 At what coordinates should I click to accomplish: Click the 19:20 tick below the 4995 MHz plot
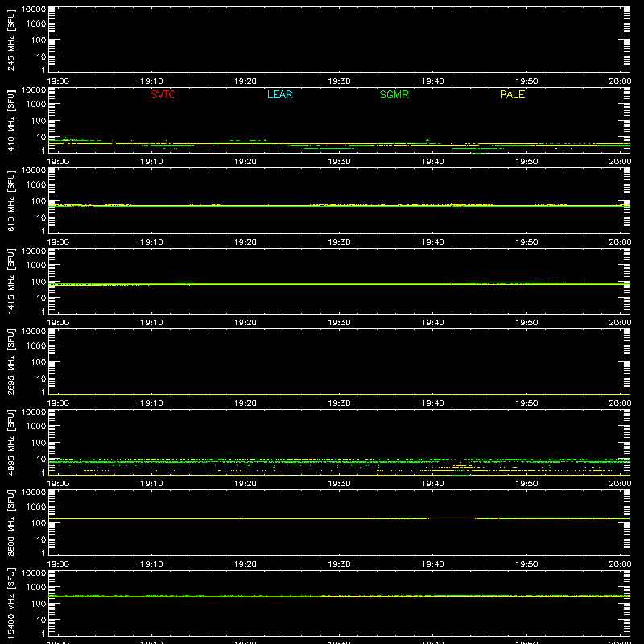pyautogui.click(x=246, y=484)
